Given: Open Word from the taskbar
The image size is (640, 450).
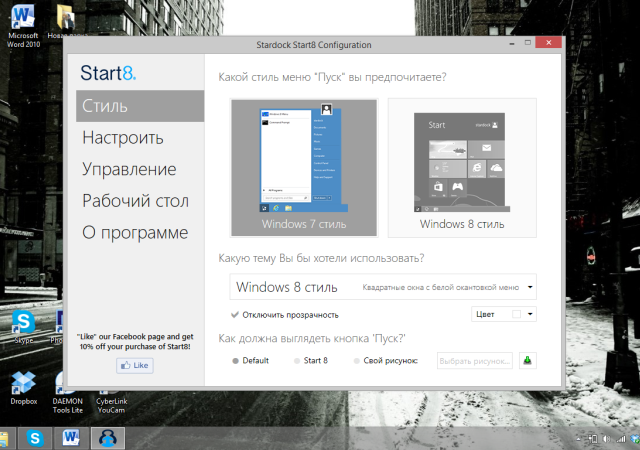Looking at the screenshot, I should 71,439.
